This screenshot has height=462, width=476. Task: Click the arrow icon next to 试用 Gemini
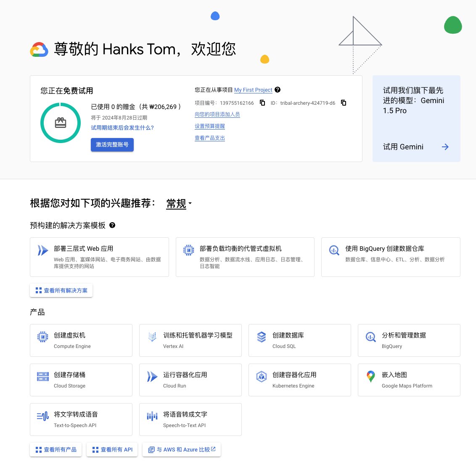click(445, 147)
